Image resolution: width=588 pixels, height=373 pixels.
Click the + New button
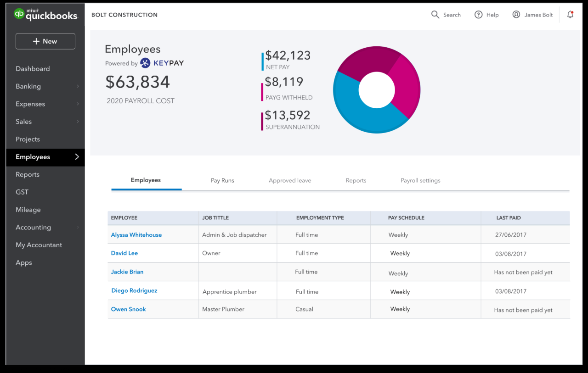[x=45, y=41]
